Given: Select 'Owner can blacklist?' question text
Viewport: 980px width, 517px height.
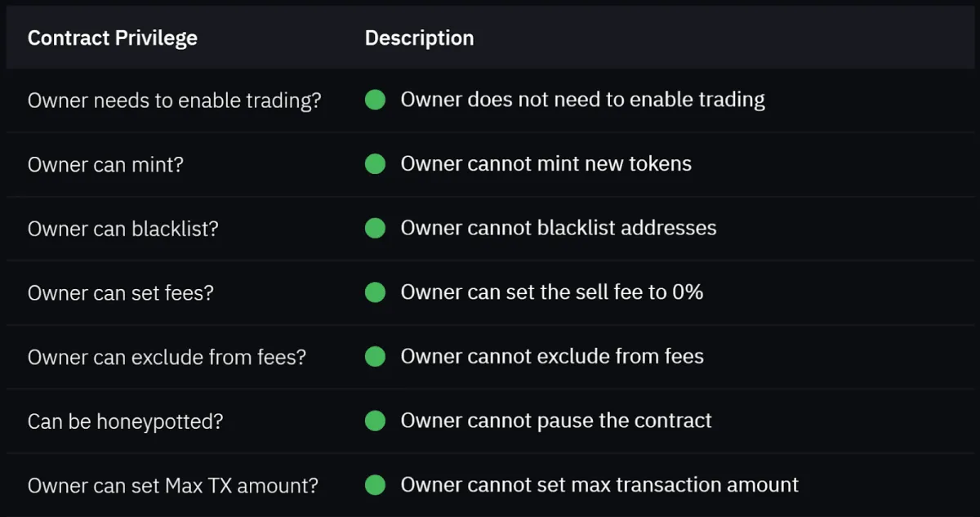Looking at the screenshot, I should (x=122, y=229).
